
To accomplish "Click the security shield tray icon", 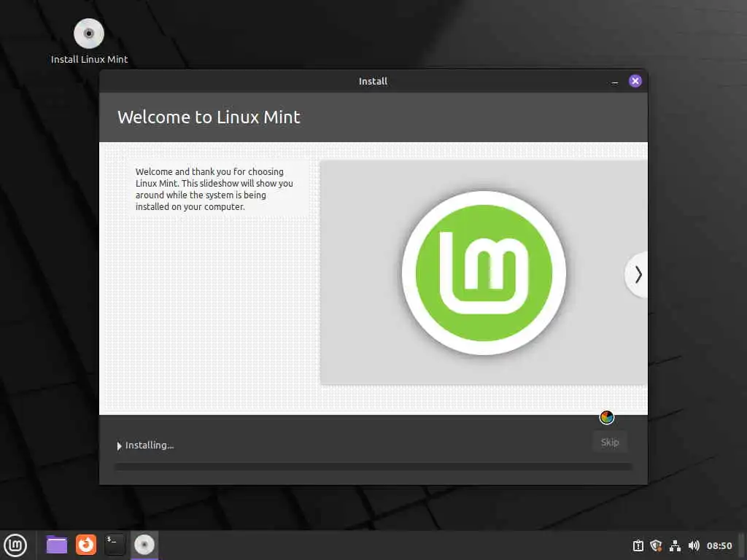I will 656,545.
